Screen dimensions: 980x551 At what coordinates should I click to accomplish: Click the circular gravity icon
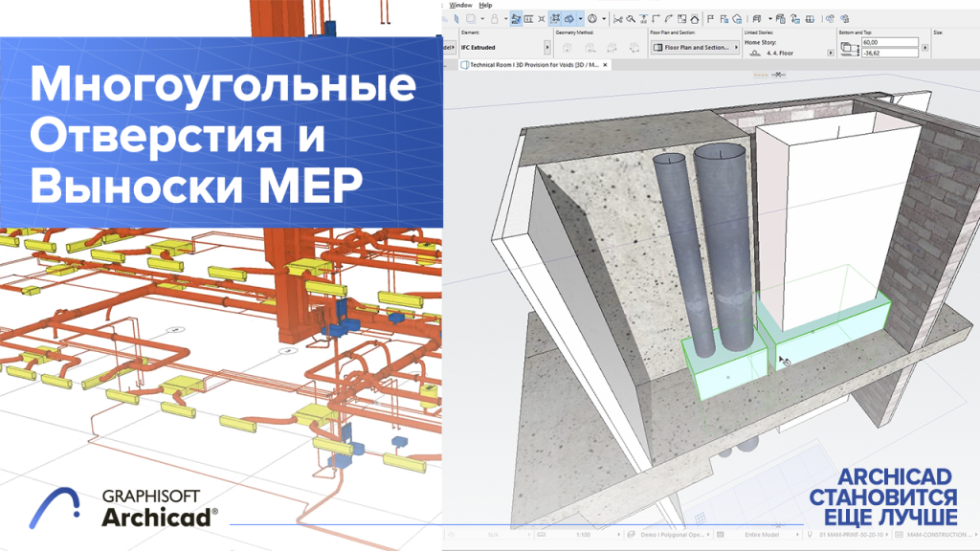point(591,19)
